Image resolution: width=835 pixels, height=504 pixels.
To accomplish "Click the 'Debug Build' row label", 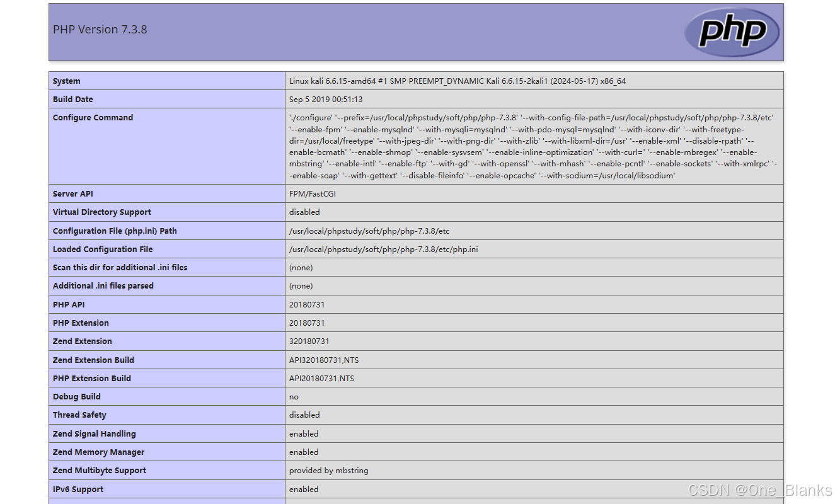I will [x=77, y=397].
